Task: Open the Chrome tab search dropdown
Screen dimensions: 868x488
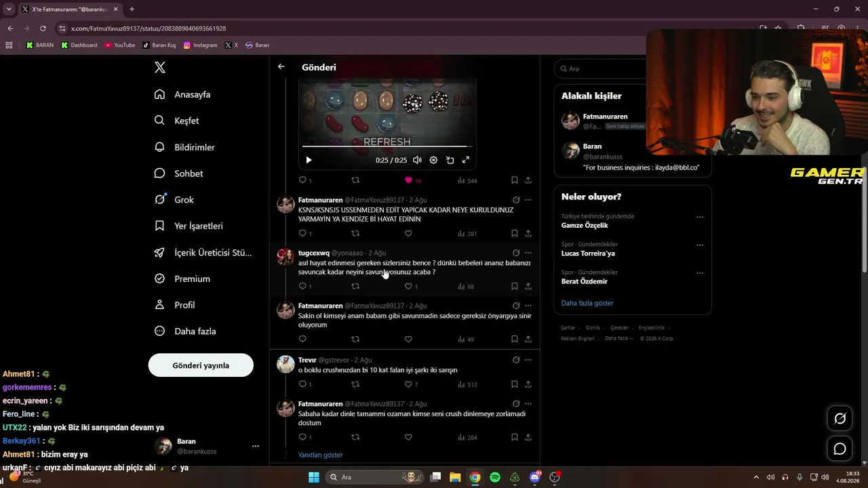Action: point(9,9)
